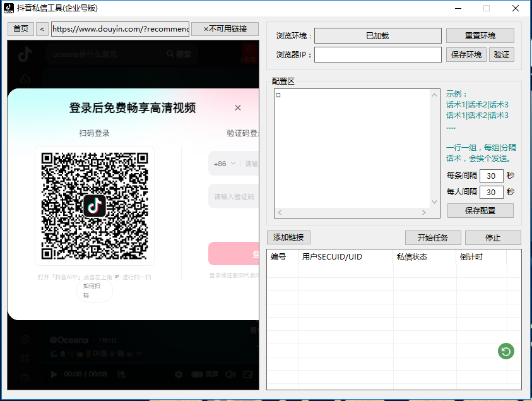Click the Douyin login QR code
Screen dimensions: 532x401
(x=95, y=206)
